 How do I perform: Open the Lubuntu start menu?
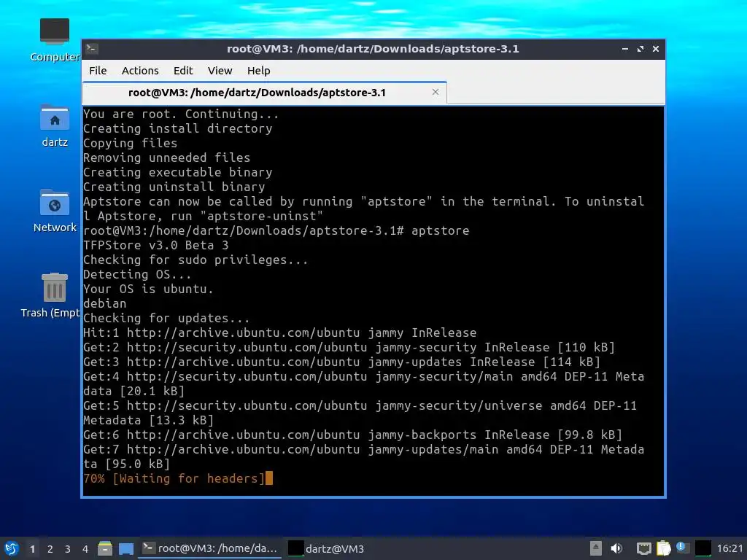[12, 548]
